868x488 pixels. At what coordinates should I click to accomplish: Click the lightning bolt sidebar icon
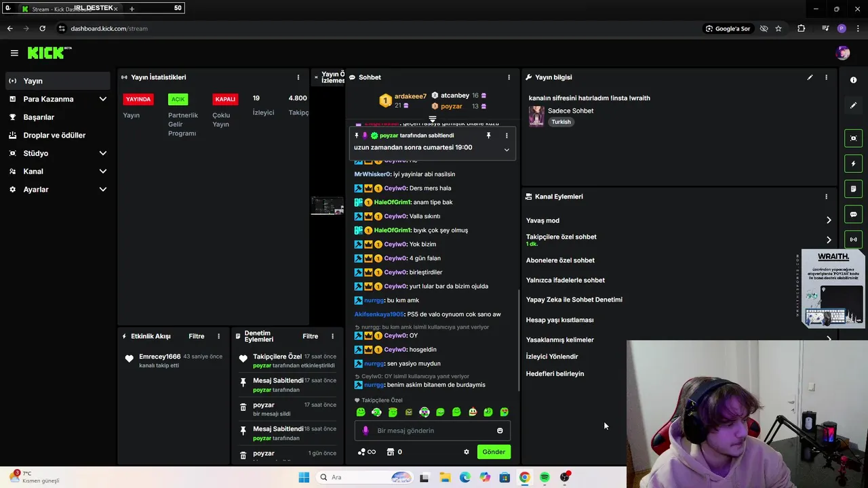[x=853, y=163]
